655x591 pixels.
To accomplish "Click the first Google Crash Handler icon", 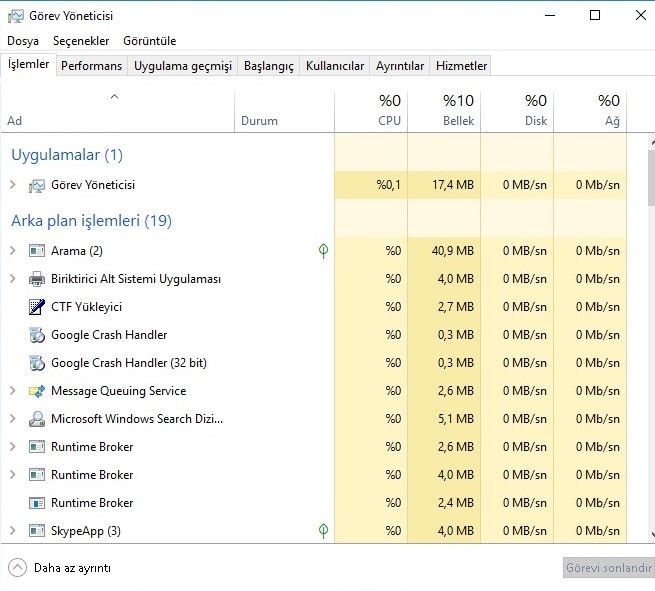I will 37,335.
